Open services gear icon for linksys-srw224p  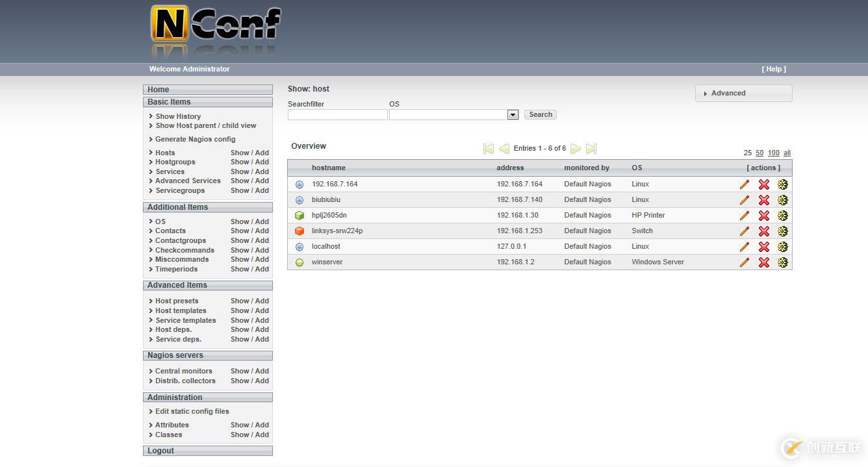pyautogui.click(x=783, y=231)
